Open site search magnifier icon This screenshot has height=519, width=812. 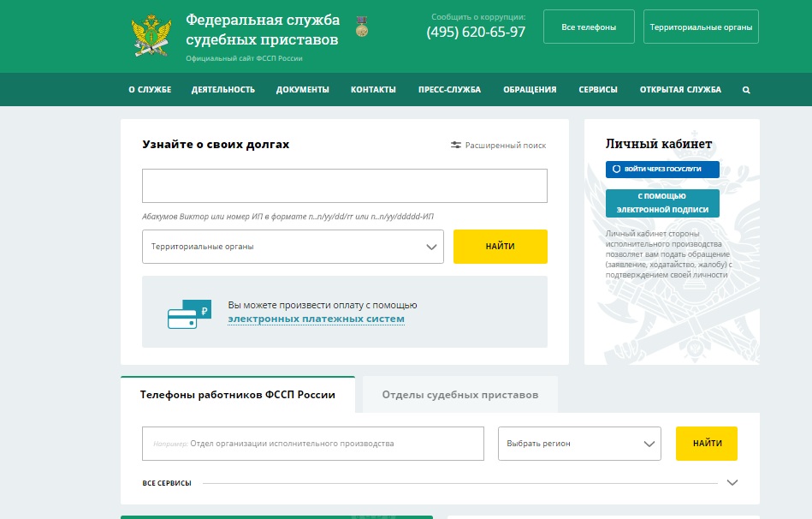746,90
